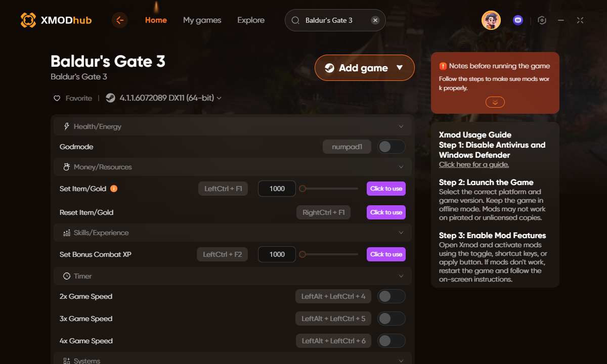Click the back arrow next to navigation
The height and width of the screenshot is (364, 607).
120,21
